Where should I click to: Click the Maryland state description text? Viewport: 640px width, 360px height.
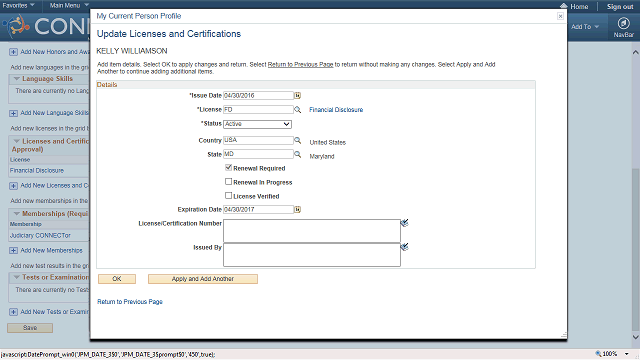(322, 156)
